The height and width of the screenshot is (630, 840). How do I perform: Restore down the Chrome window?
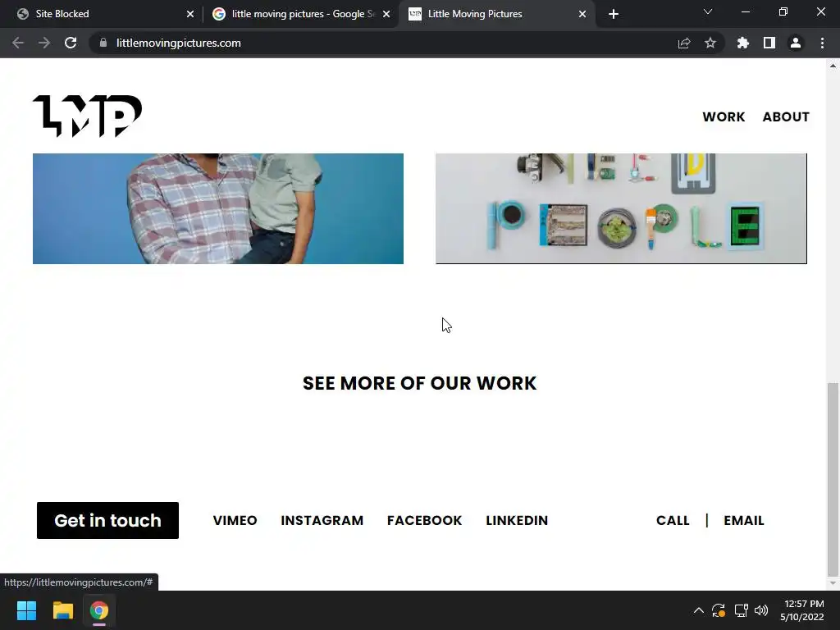783,11
